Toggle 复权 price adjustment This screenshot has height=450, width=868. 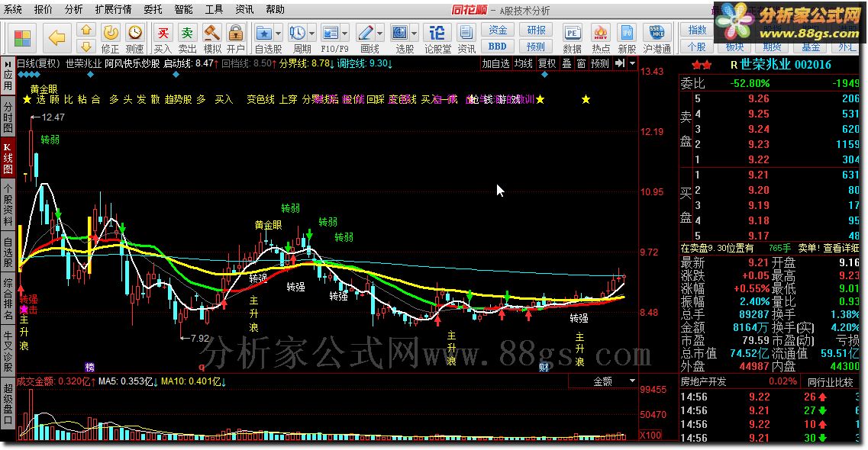[x=547, y=63]
